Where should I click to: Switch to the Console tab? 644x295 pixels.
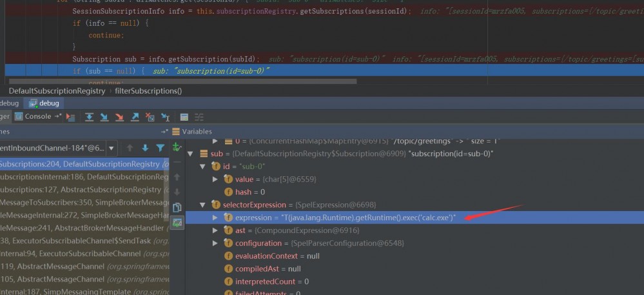[33, 116]
